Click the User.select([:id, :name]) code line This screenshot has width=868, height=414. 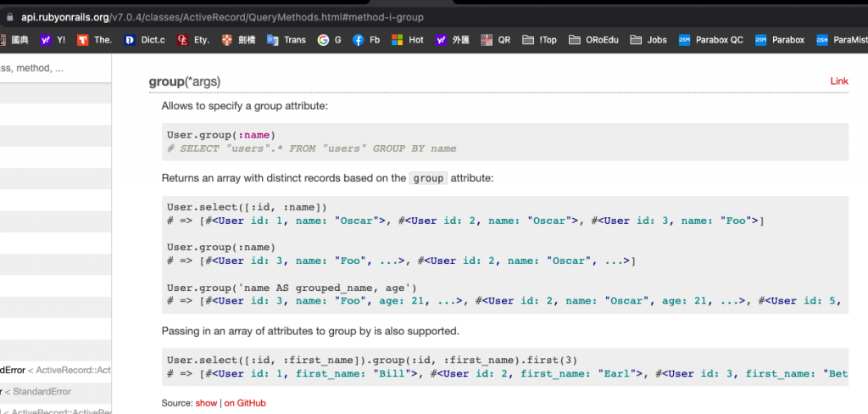(247, 207)
